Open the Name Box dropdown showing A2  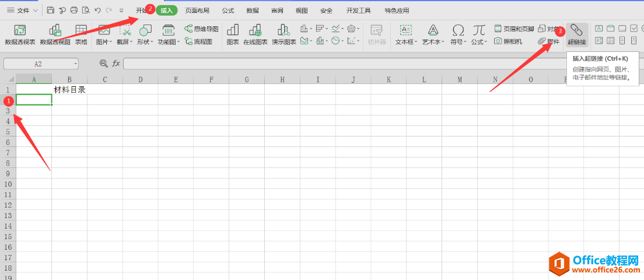pyautogui.click(x=76, y=64)
